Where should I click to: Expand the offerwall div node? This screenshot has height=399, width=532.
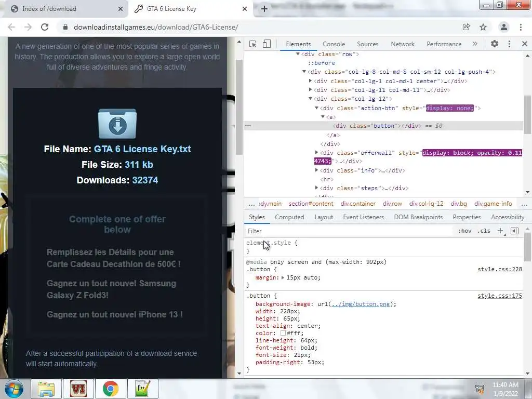(316, 153)
